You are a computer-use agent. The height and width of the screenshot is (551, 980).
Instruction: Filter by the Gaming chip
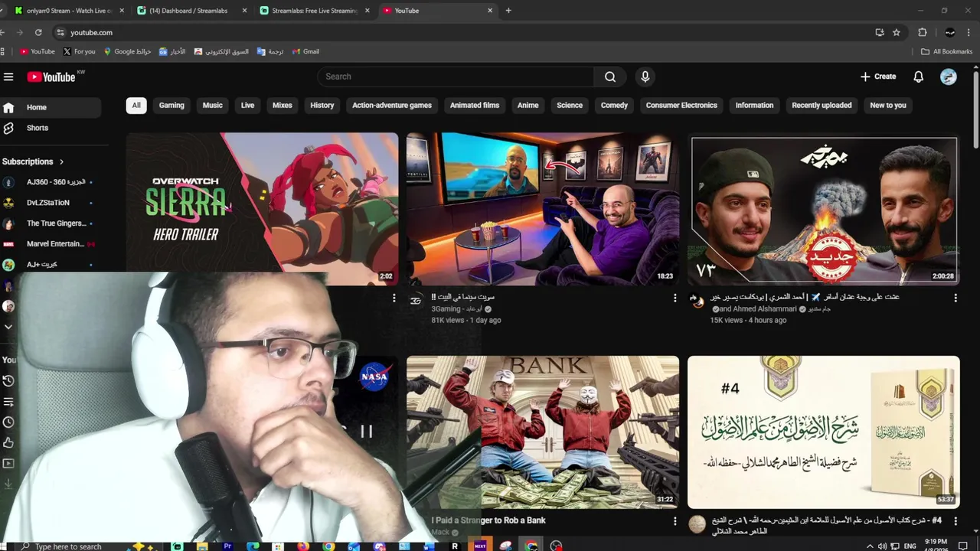tap(171, 106)
